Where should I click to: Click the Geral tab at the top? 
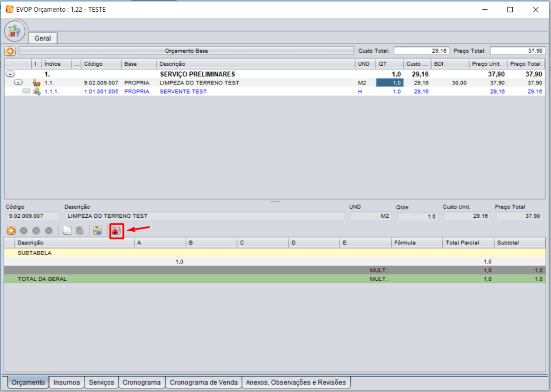[42, 38]
